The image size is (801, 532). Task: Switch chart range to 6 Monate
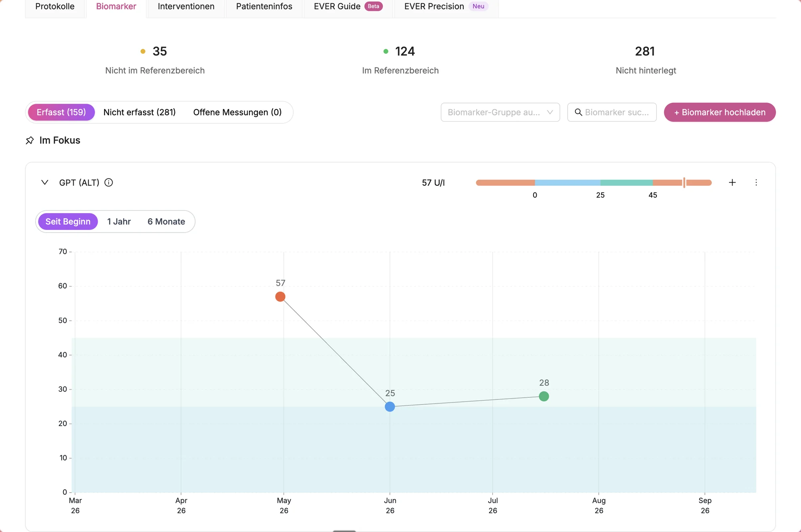[x=166, y=222]
